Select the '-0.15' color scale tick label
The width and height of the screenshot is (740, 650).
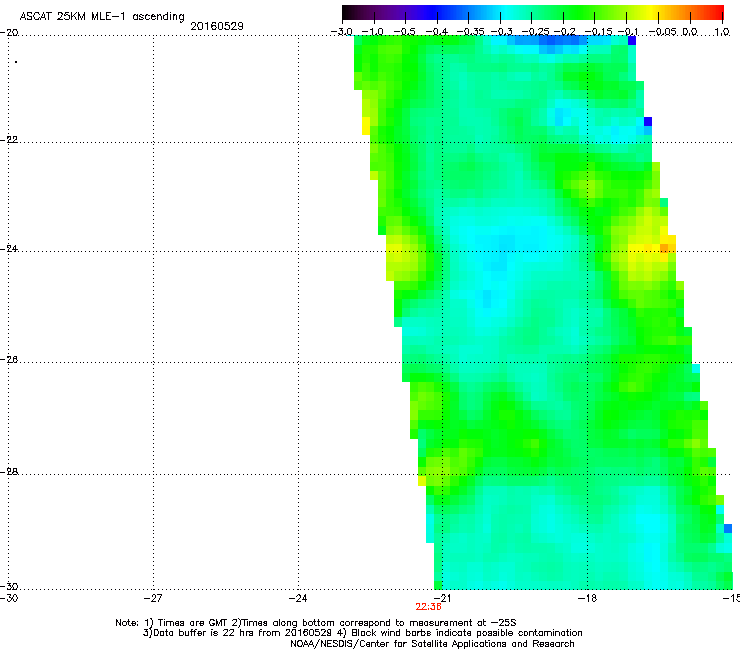[x=598, y=32]
